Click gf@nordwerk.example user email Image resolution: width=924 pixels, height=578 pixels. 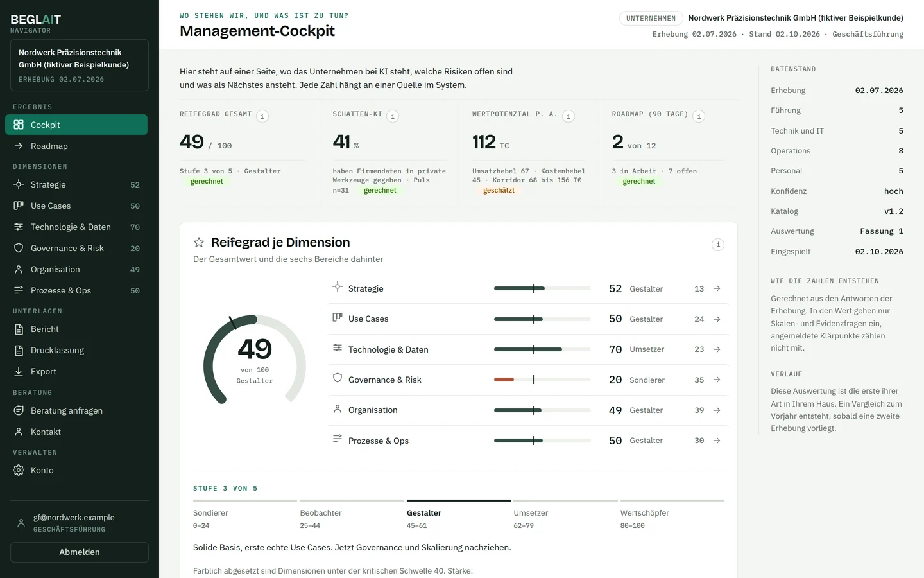74,518
